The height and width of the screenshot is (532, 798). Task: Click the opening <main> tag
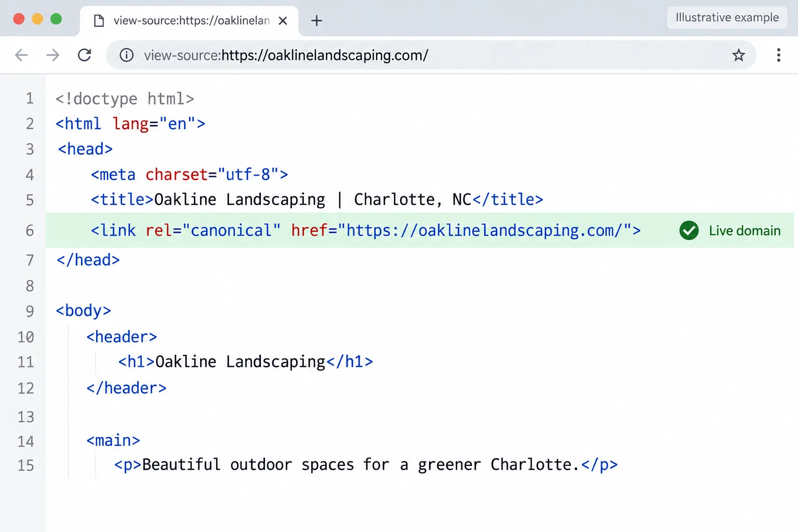[113, 441]
